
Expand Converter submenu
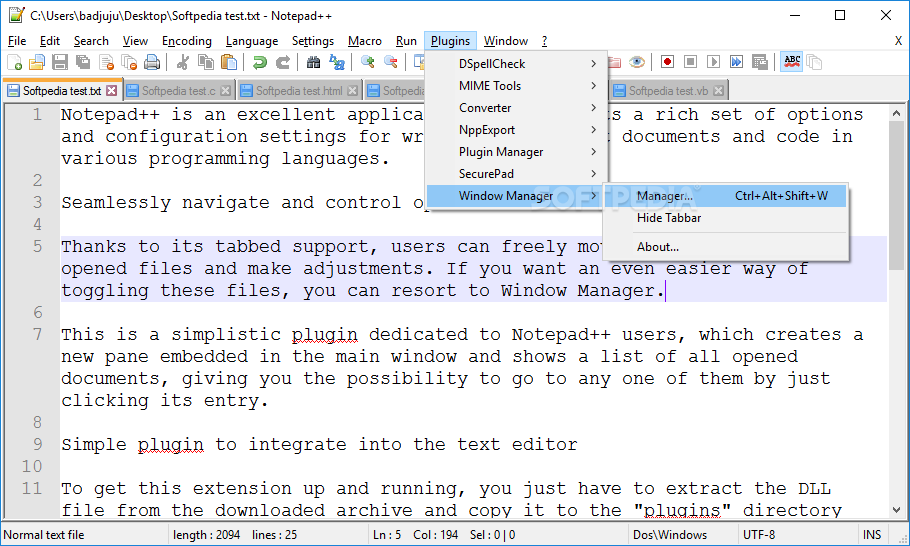pos(517,108)
